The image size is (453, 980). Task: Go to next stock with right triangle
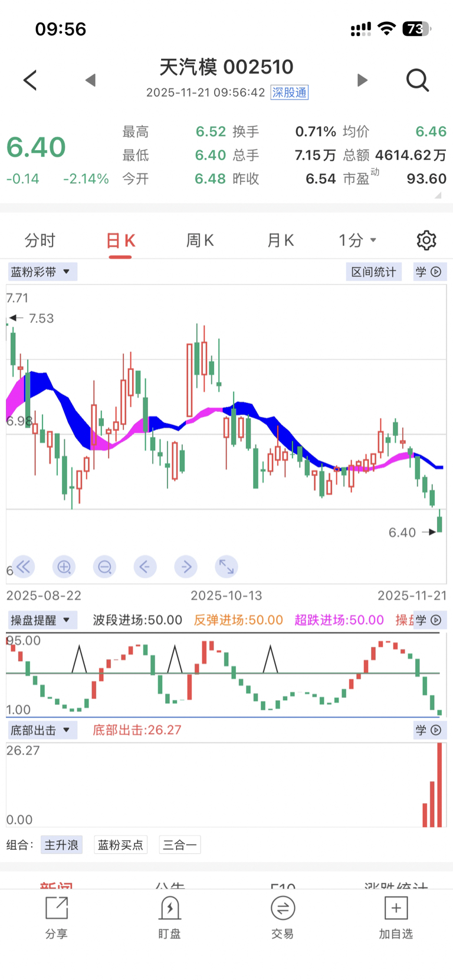pyautogui.click(x=362, y=80)
